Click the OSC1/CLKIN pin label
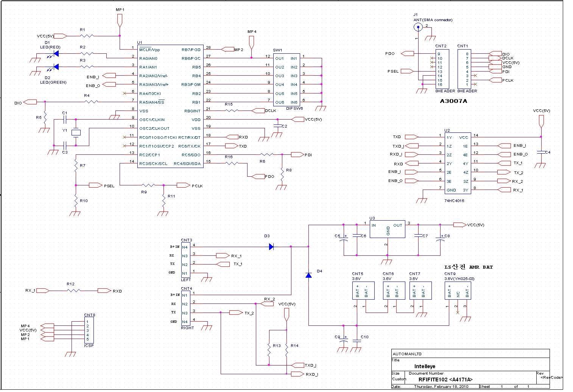The height and width of the screenshot is (392, 573). pos(152,120)
